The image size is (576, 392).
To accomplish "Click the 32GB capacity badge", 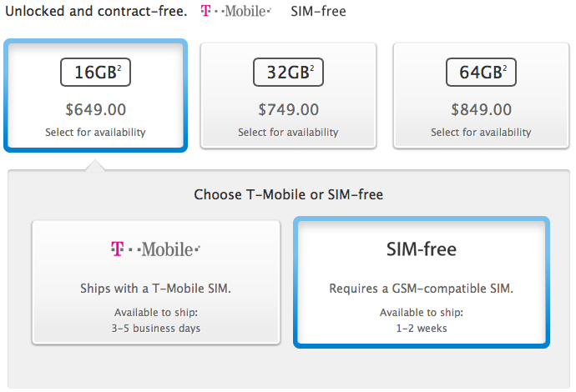I will pos(288,72).
